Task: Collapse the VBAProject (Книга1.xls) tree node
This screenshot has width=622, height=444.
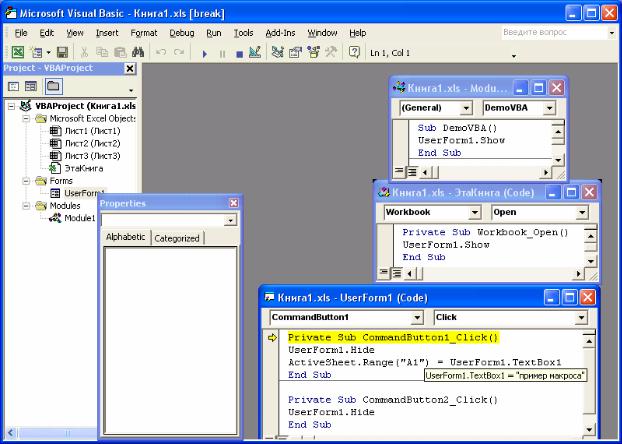Action: [x=12, y=106]
